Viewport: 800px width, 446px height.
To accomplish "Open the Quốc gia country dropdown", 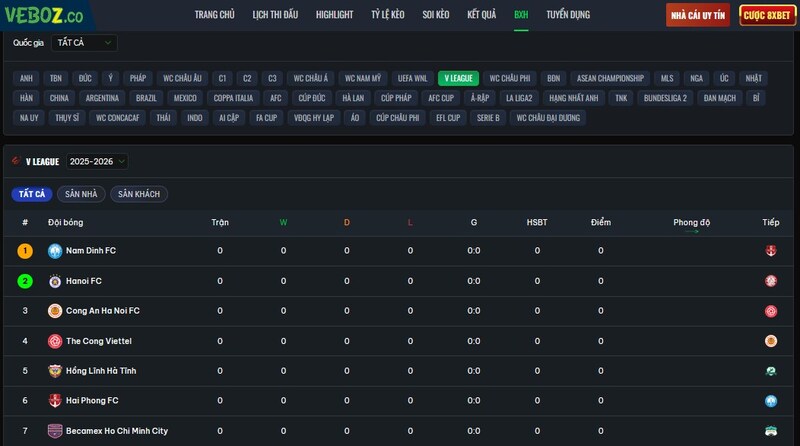I will click(x=84, y=43).
